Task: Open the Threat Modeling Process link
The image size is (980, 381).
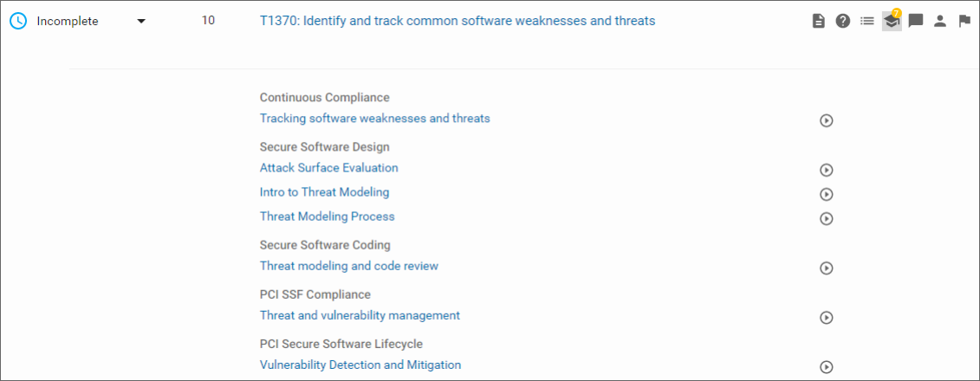Action: pos(327,216)
